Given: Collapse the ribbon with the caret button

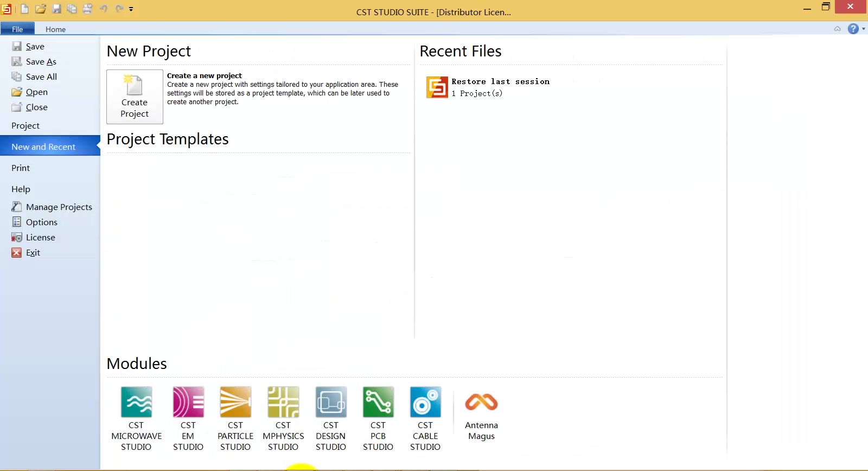Looking at the screenshot, I should (x=838, y=29).
